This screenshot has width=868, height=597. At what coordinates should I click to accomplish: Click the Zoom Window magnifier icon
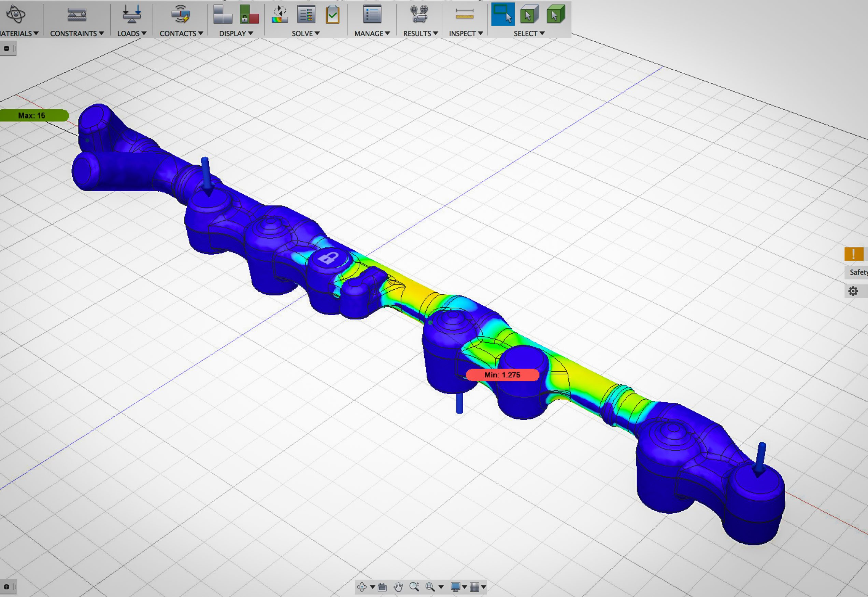point(430,586)
